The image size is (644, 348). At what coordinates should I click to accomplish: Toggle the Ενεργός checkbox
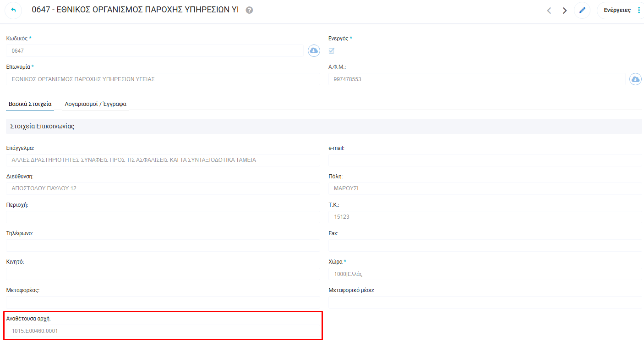click(x=332, y=51)
